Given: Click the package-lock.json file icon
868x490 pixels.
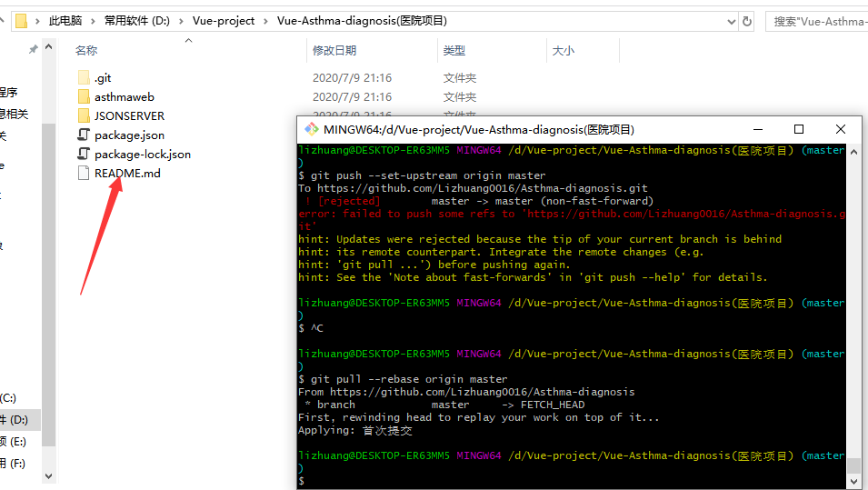Looking at the screenshot, I should 84,154.
